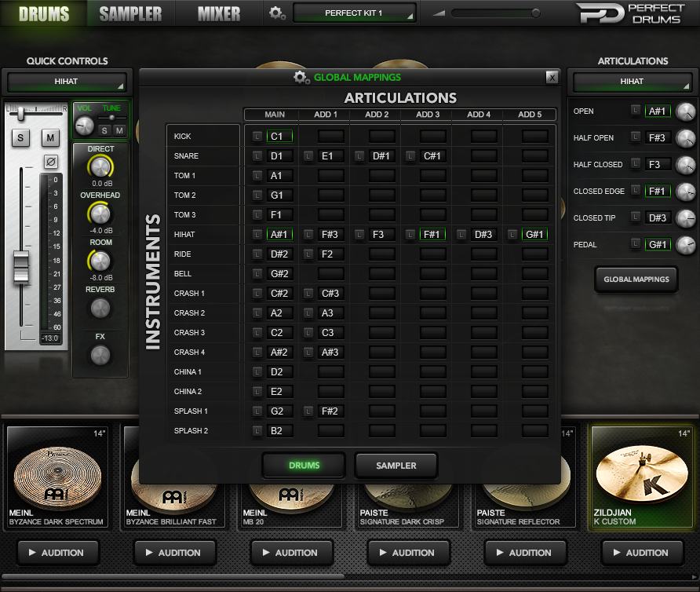The width and height of the screenshot is (700, 592).
Task: Open Quick Controls HIHAT instrument dropdown
Action: click(x=67, y=82)
